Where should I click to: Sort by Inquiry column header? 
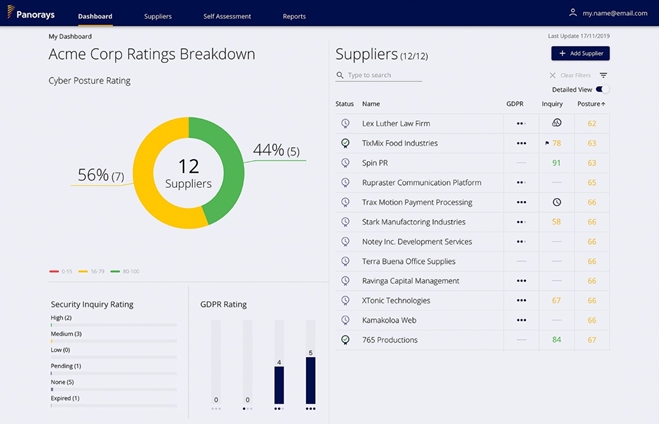point(552,104)
